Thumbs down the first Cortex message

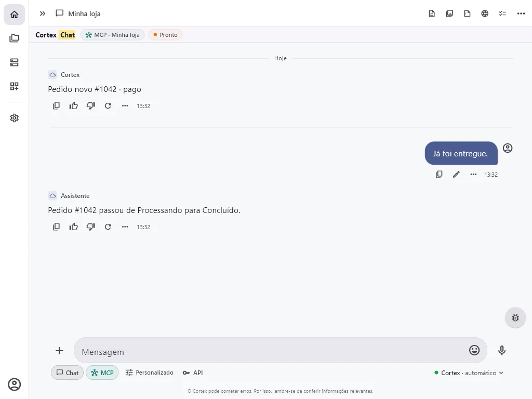click(x=90, y=106)
